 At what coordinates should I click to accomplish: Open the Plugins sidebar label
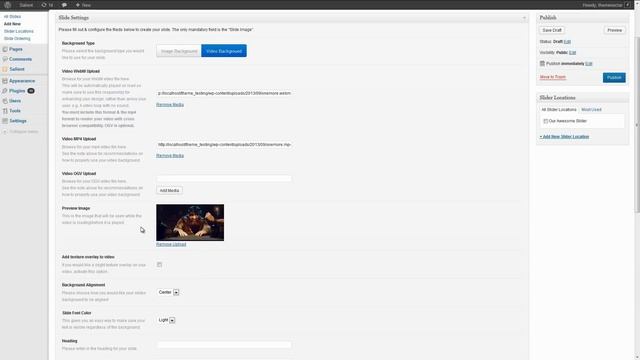click(17, 91)
